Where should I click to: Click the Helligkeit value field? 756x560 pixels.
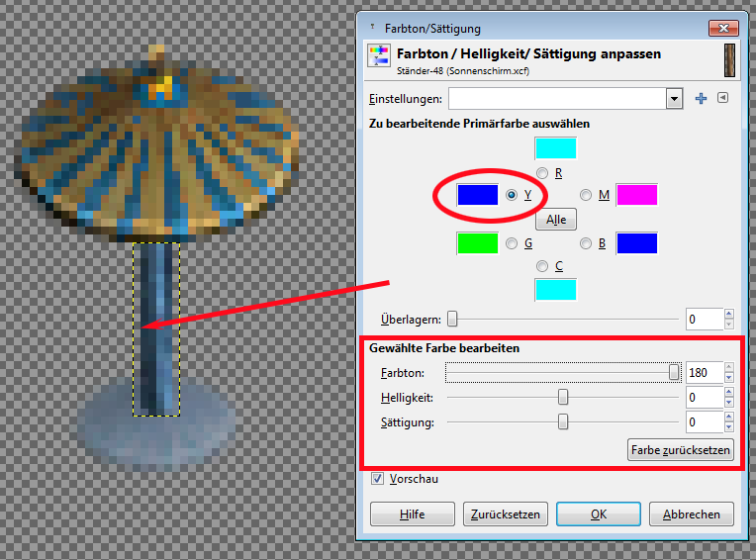(x=705, y=398)
